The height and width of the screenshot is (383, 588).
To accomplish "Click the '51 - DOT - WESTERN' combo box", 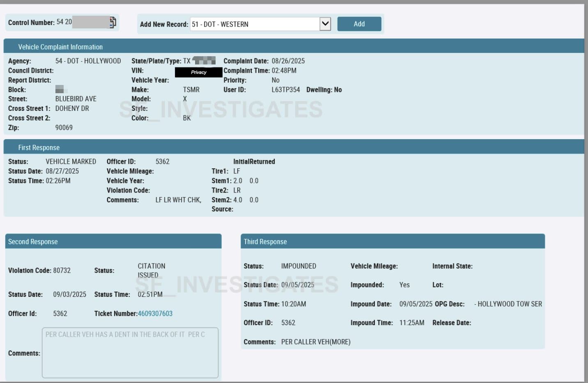I will tap(255, 24).
